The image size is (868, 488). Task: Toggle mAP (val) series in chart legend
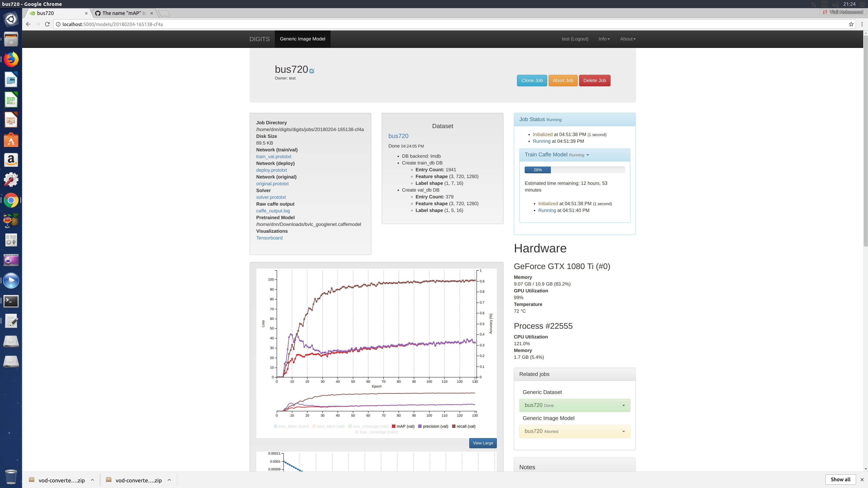[403, 426]
